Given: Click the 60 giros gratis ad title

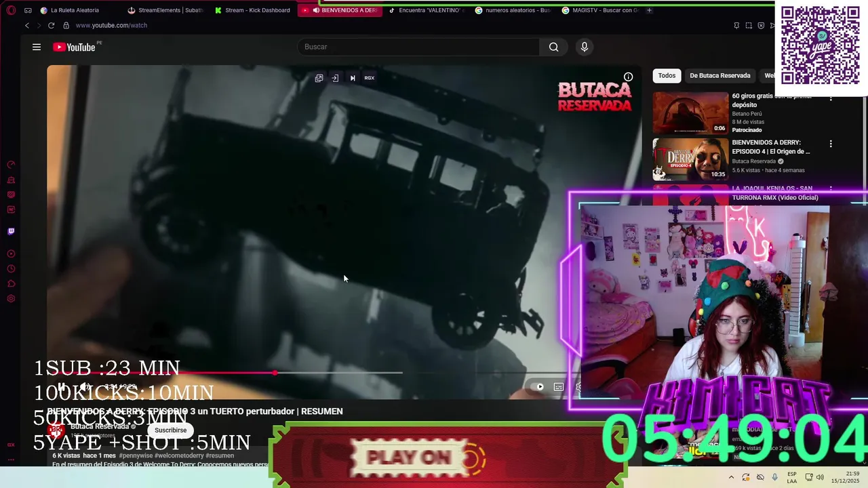Looking at the screenshot, I should point(772,100).
